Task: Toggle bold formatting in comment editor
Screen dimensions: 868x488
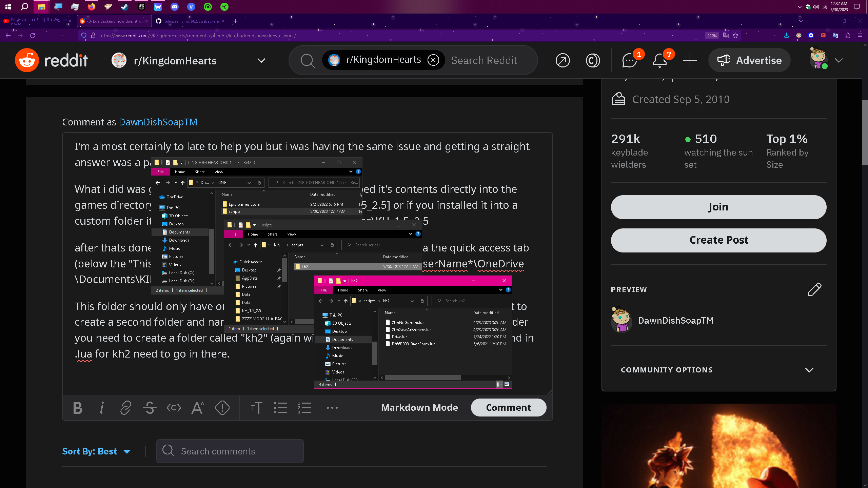Action: (77, 408)
